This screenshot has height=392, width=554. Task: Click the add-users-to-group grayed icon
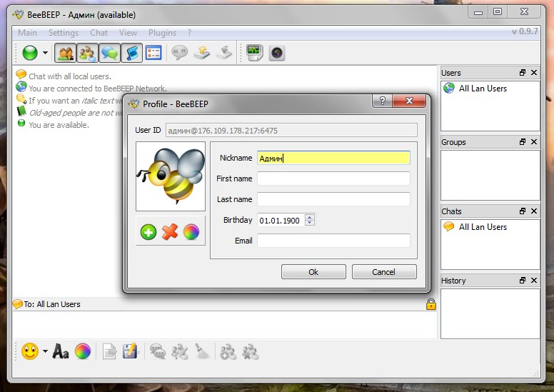228,351
